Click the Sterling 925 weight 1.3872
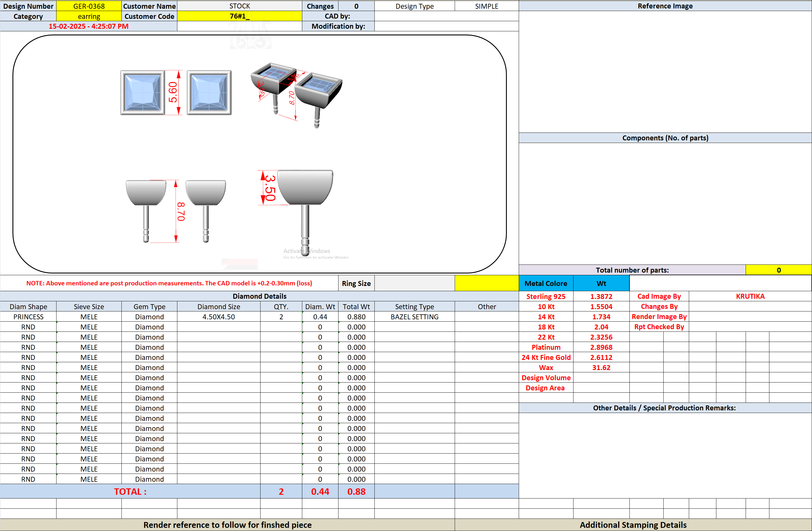812x531 pixels. [601, 296]
